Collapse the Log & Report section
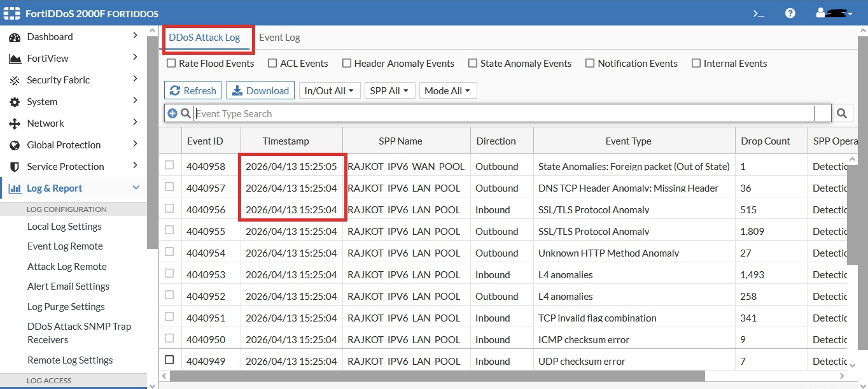868x389 pixels. coord(136,188)
